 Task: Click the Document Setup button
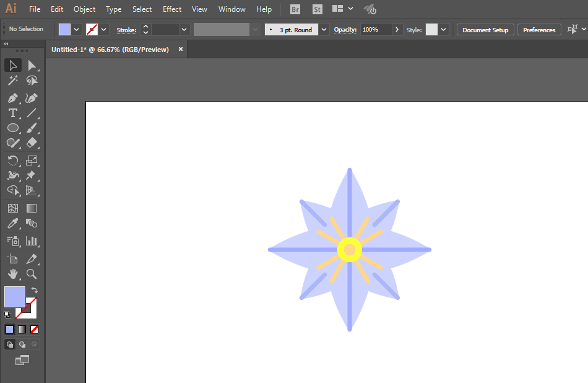[485, 30]
